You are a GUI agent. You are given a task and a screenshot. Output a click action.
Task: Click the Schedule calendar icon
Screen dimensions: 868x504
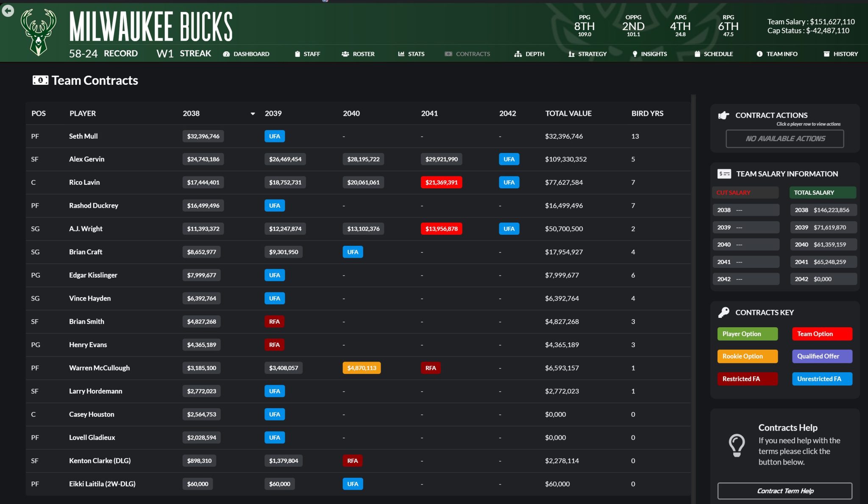[697, 54]
